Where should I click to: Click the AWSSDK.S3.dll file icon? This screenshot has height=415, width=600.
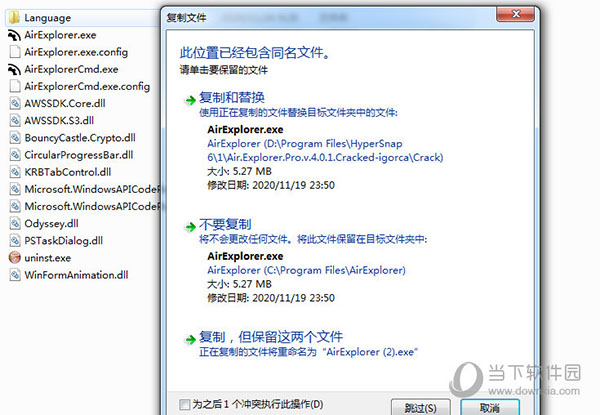tap(15, 120)
